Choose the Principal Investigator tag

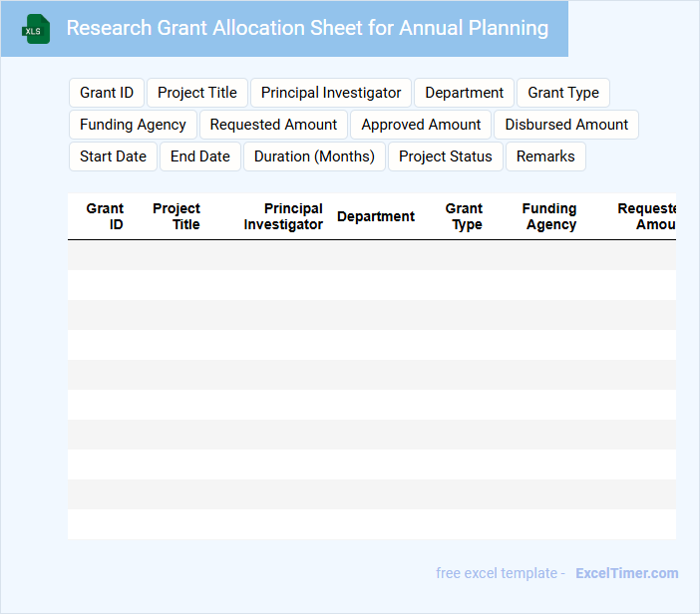point(331,93)
